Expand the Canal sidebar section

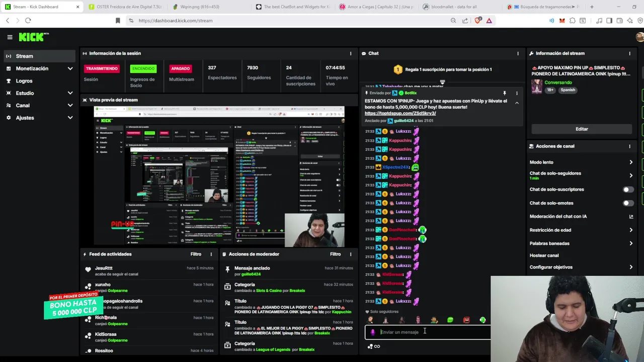[x=70, y=106]
